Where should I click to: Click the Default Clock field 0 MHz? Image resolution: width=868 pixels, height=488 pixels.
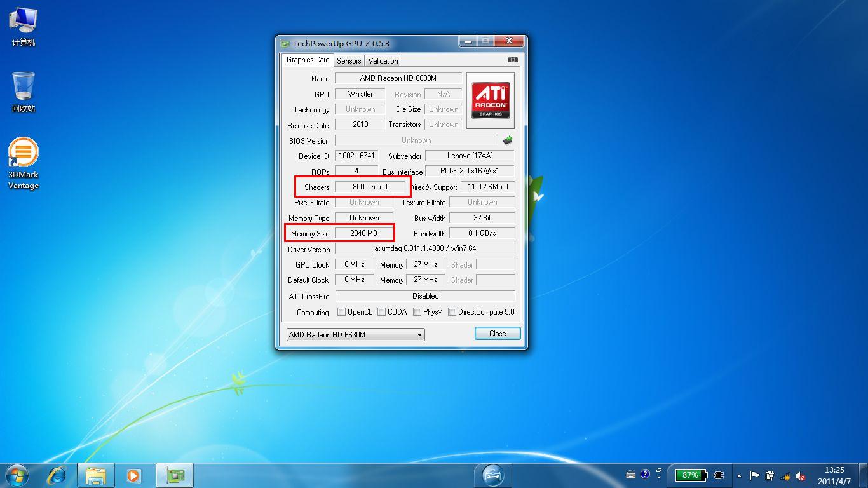click(x=354, y=280)
